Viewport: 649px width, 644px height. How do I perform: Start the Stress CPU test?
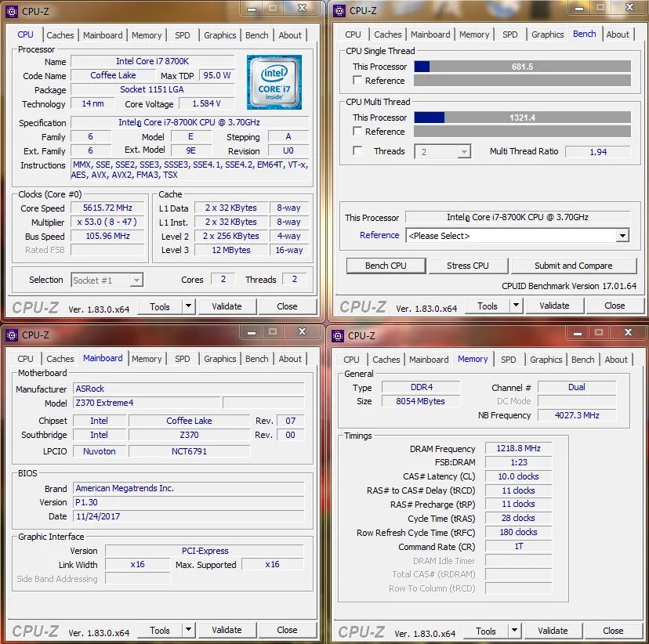(468, 266)
